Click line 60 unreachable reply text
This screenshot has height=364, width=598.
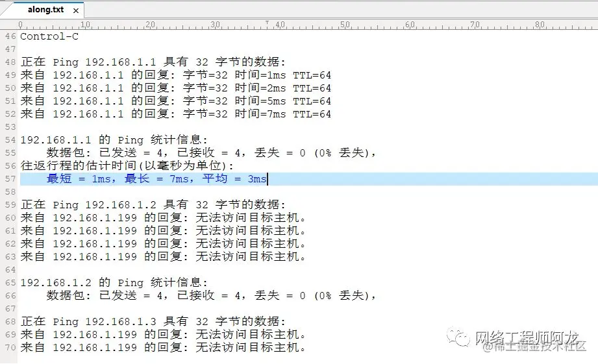pyautogui.click(x=163, y=217)
